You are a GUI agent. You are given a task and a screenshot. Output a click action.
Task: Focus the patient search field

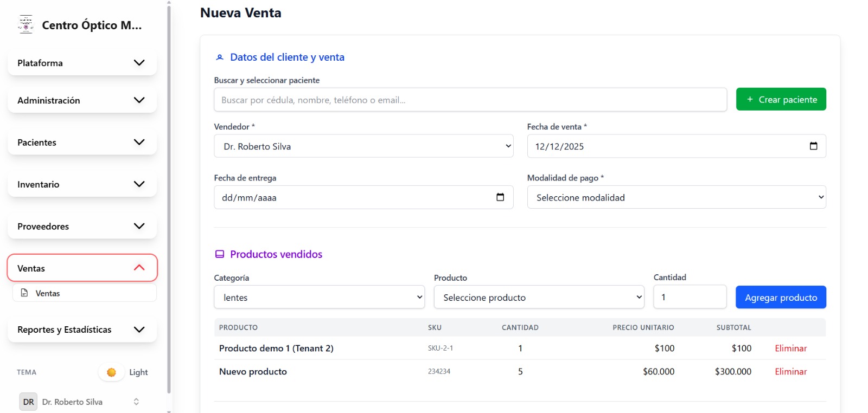click(470, 100)
